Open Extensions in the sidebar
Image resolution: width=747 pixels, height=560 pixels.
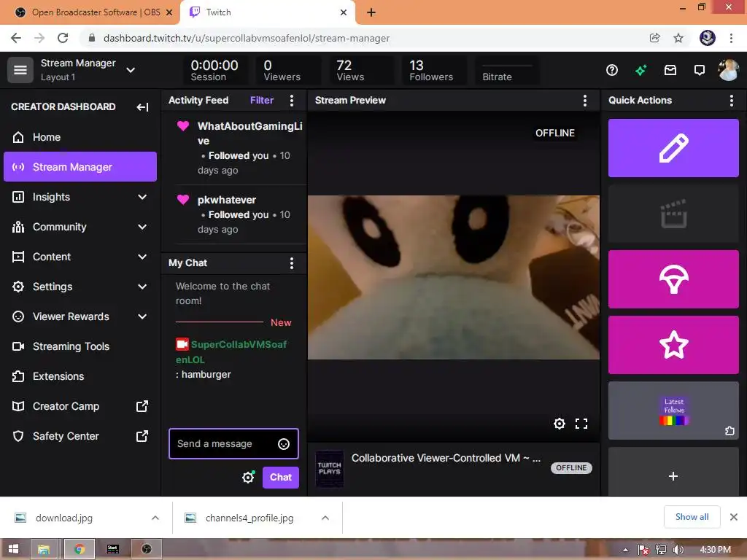(x=80, y=376)
